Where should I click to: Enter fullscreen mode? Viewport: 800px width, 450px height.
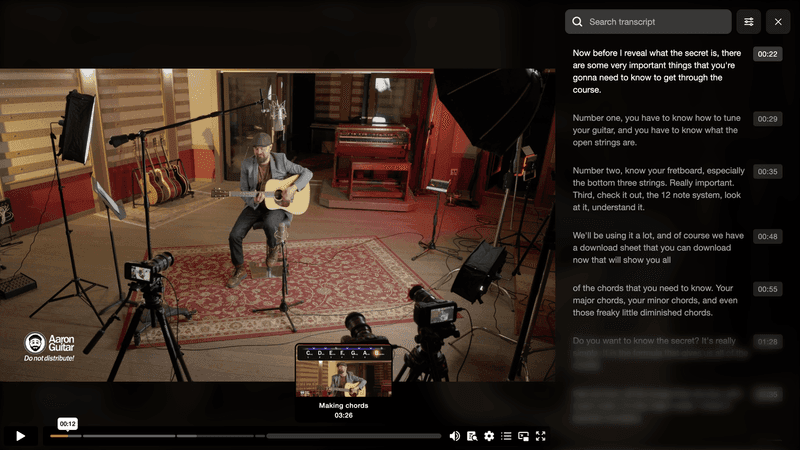(x=541, y=436)
